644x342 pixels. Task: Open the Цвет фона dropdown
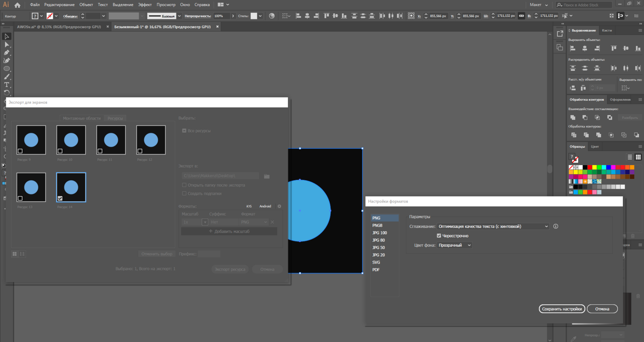coord(454,245)
